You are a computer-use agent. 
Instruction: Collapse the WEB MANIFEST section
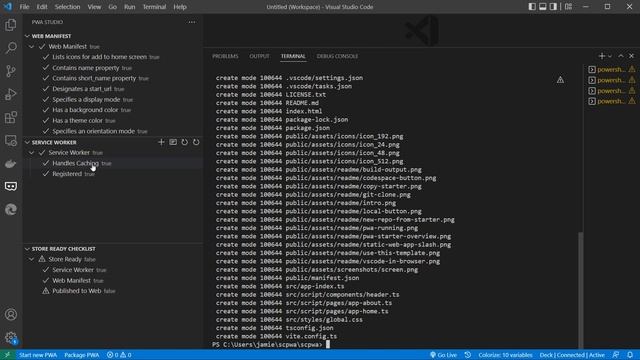point(27,36)
